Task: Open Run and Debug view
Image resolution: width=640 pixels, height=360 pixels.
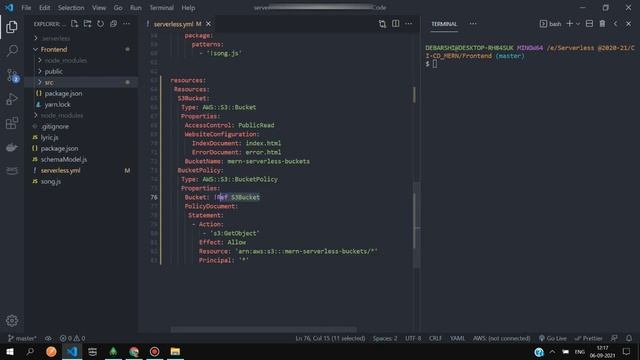Action: pos(12,99)
